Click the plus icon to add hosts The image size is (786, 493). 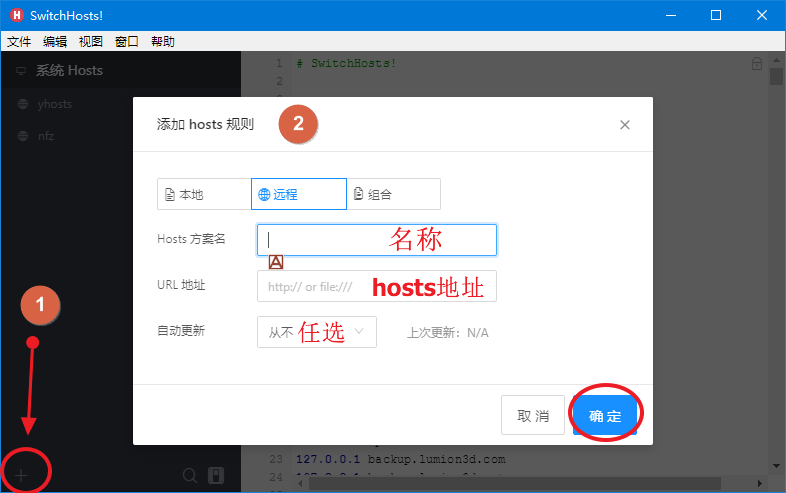[x=21, y=475]
